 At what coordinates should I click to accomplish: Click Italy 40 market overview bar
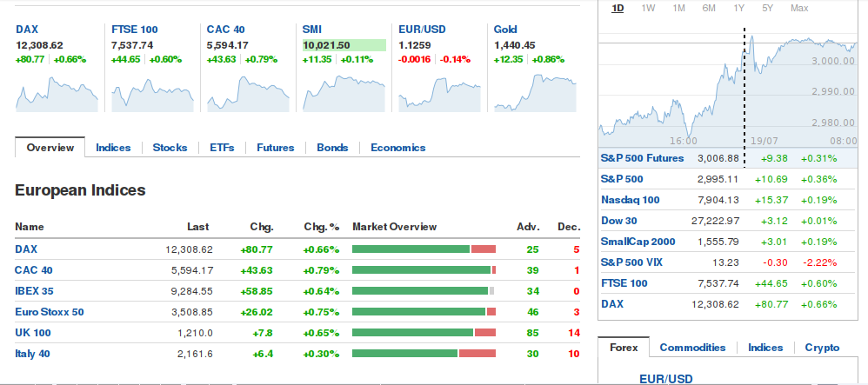click(424, 354)
